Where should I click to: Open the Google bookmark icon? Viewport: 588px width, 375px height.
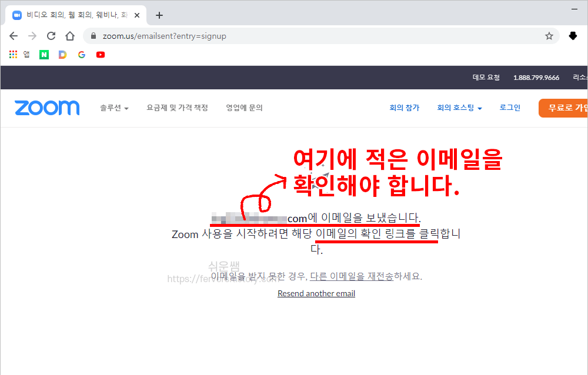[81, 55]
